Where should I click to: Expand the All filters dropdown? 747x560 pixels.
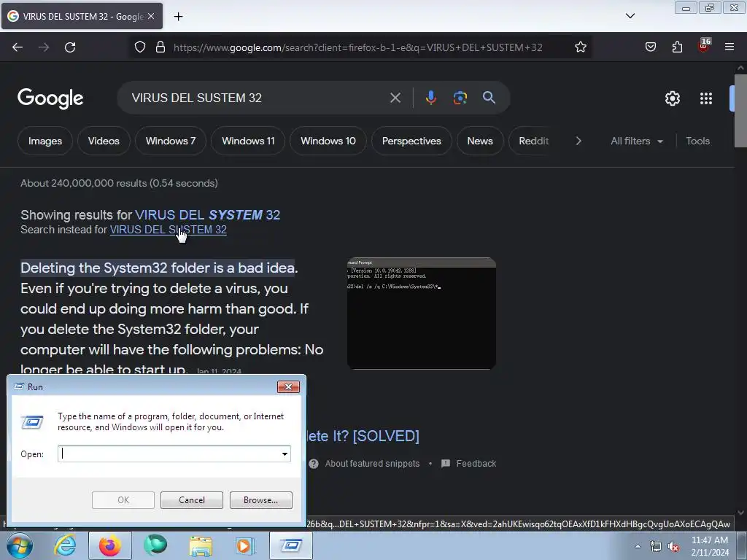point(637,141)
